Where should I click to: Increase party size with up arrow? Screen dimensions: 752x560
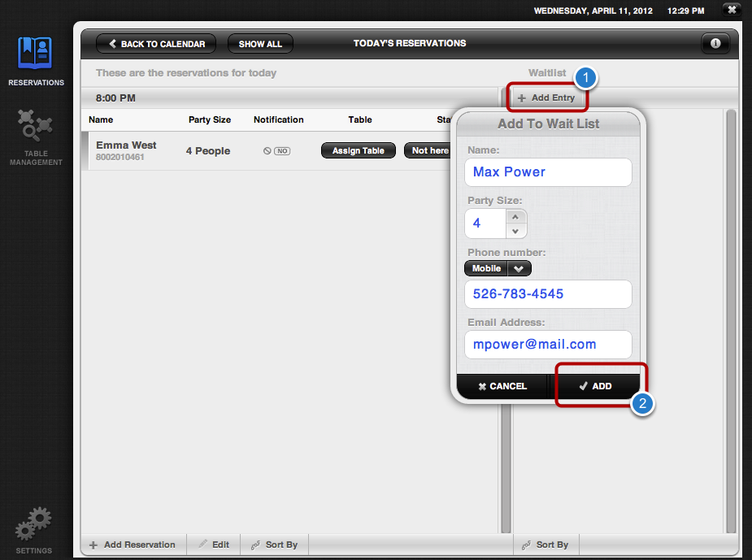pyautogui.click(x=515, y=217)
